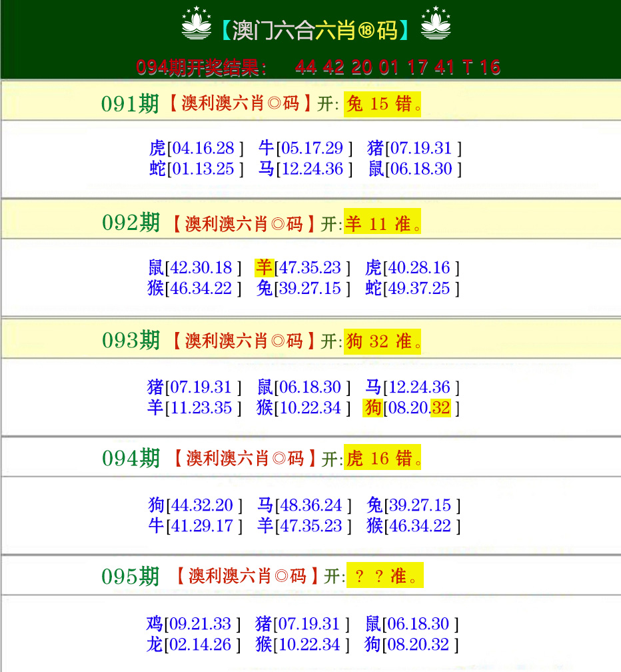This screenshot has height=672, width=621.
Task: Click 羊[11.23.35] in period 093
Action: click(x=195, y=408)
